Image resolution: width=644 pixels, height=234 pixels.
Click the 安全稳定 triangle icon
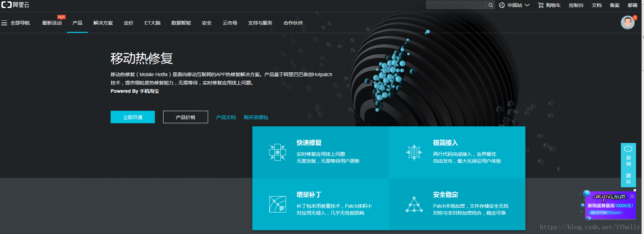(x=414, y=204)
